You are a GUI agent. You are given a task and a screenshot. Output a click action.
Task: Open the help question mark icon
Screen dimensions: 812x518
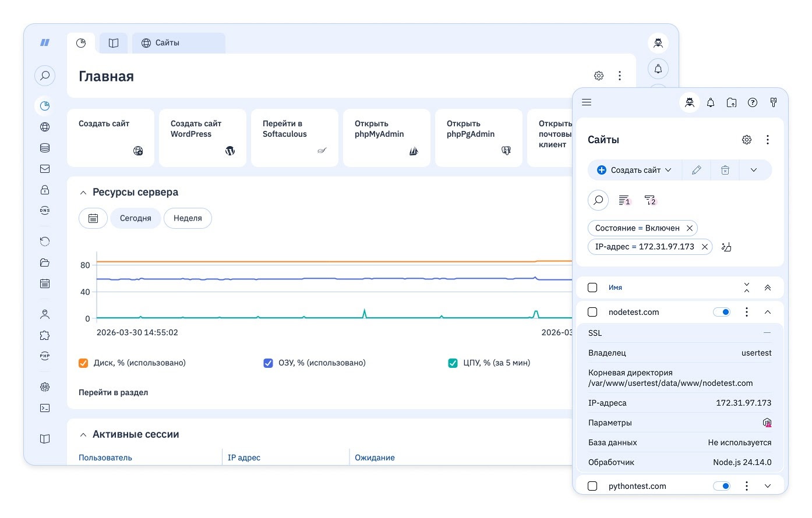click(753, 102)
